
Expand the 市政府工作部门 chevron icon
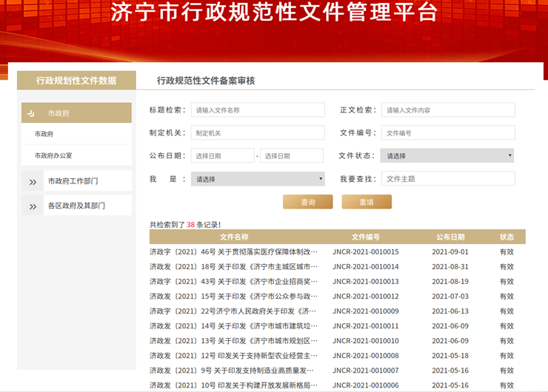pos(33,181)
